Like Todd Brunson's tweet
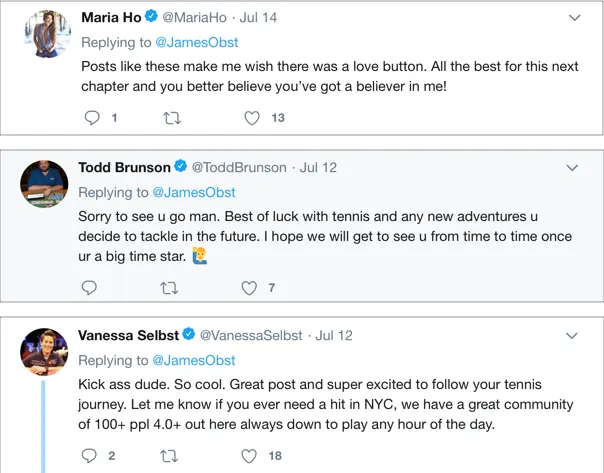Screen dimensions: 604x473 pyautogui.click(x=250, y=288)
